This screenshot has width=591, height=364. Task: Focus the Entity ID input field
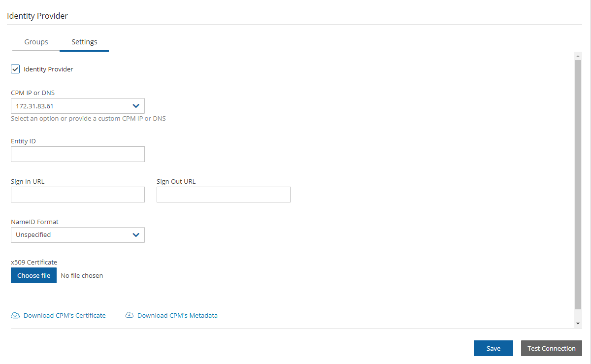pyautogui.click(x=78, y=154)
